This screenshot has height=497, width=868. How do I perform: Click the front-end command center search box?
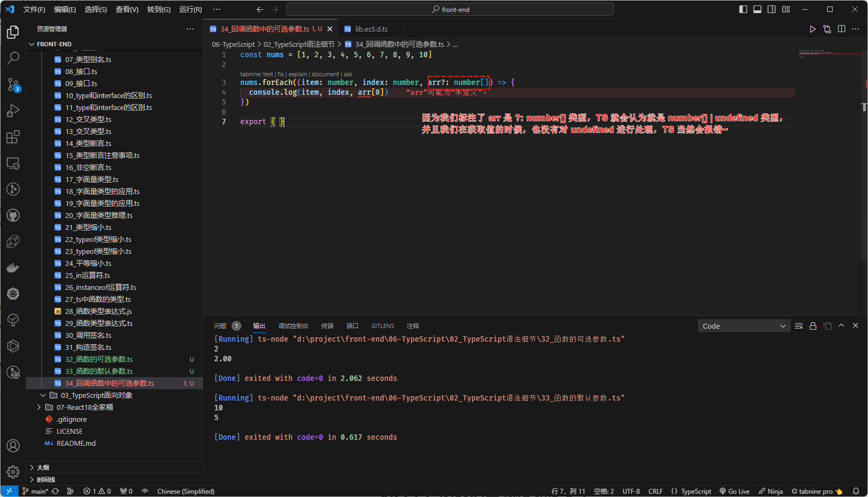(x=450, y=9)
